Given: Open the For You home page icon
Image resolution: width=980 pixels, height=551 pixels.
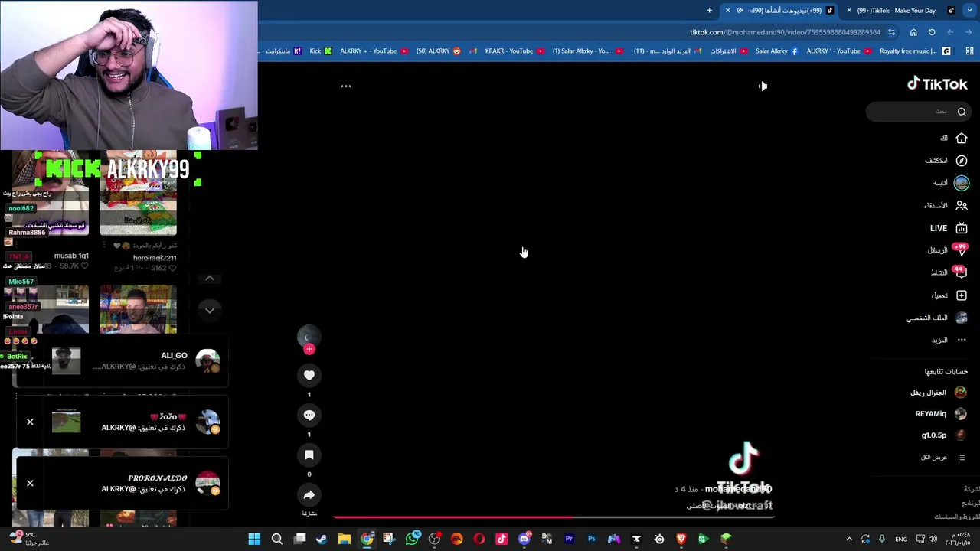Looking at the screenshot, I should click(962, 138).
